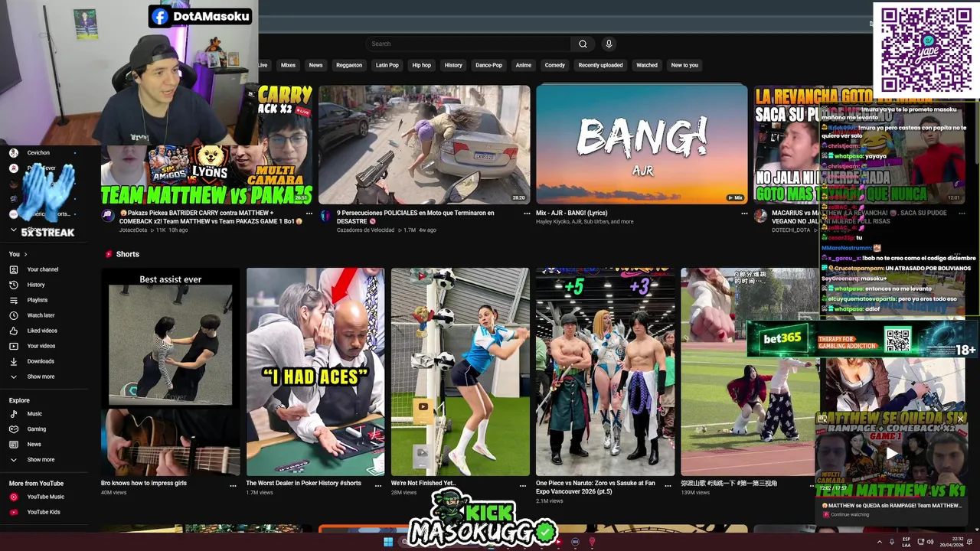Select the Reggaeton filter chip
This screenshot has height=551, width=980.
(x=349, y=65)
